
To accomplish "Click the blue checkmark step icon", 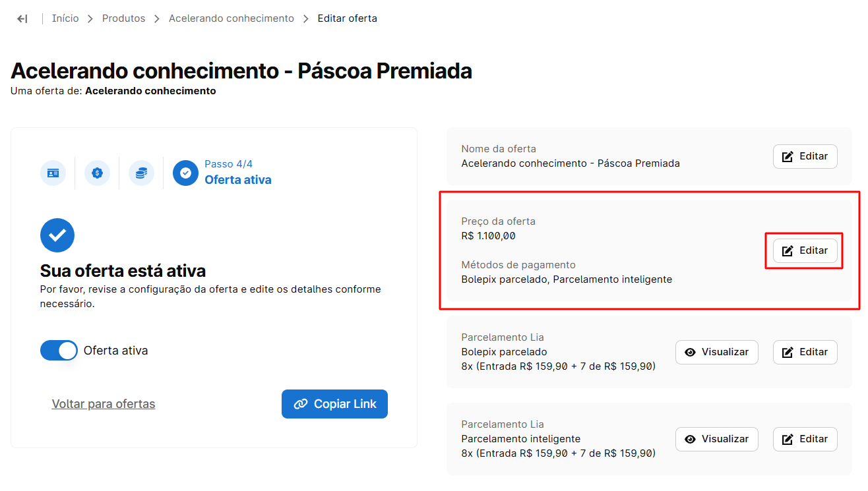I will 185,173.
